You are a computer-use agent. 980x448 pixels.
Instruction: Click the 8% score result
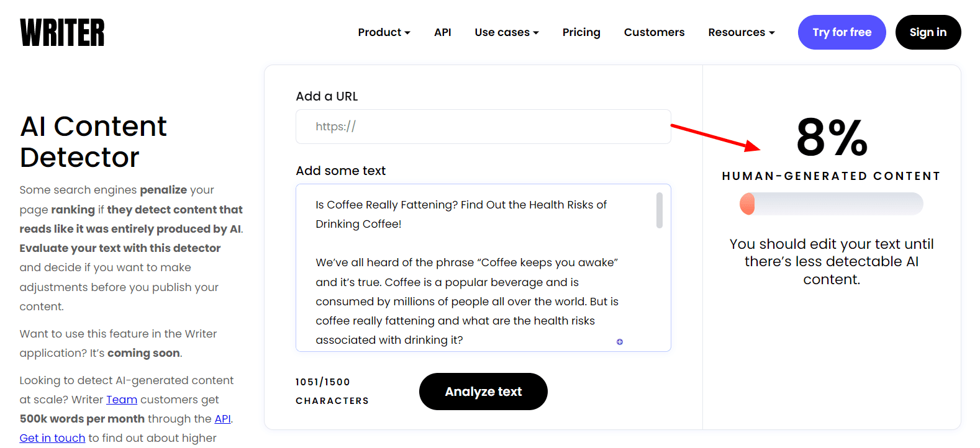831,138
